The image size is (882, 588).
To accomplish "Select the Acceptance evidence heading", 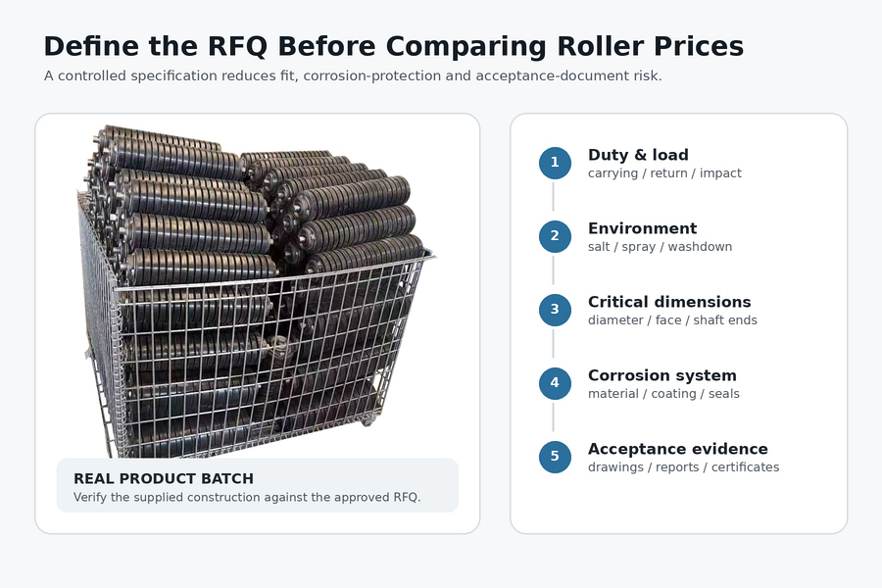I will (x=678, y=449).
